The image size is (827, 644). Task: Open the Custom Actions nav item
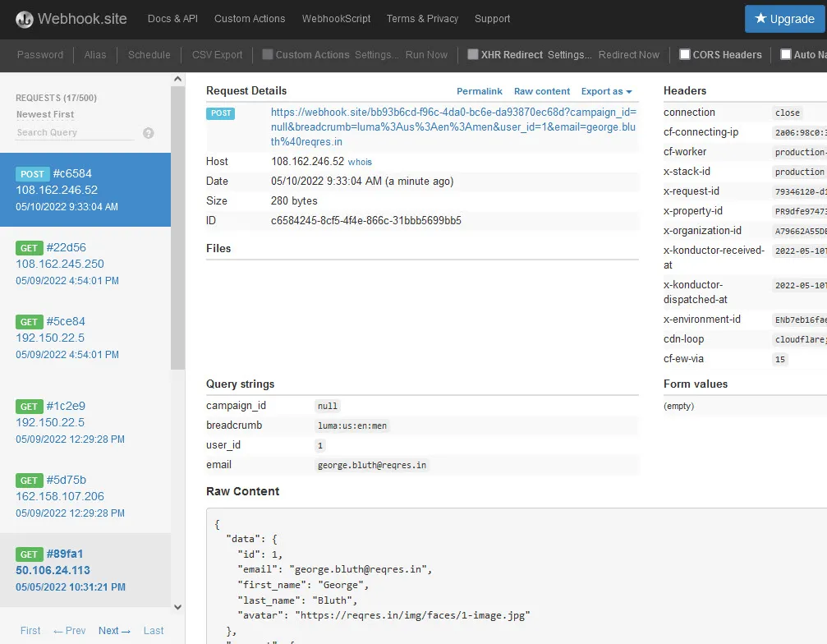(x=250, y=19)
